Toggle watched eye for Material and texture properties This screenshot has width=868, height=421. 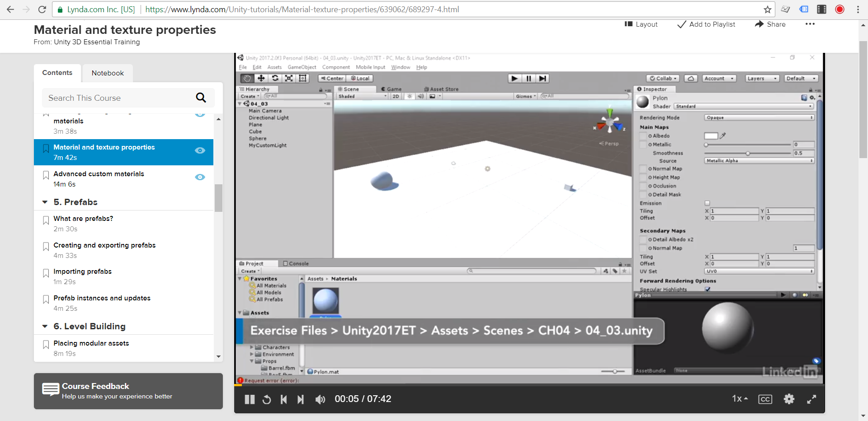[200, 150]
